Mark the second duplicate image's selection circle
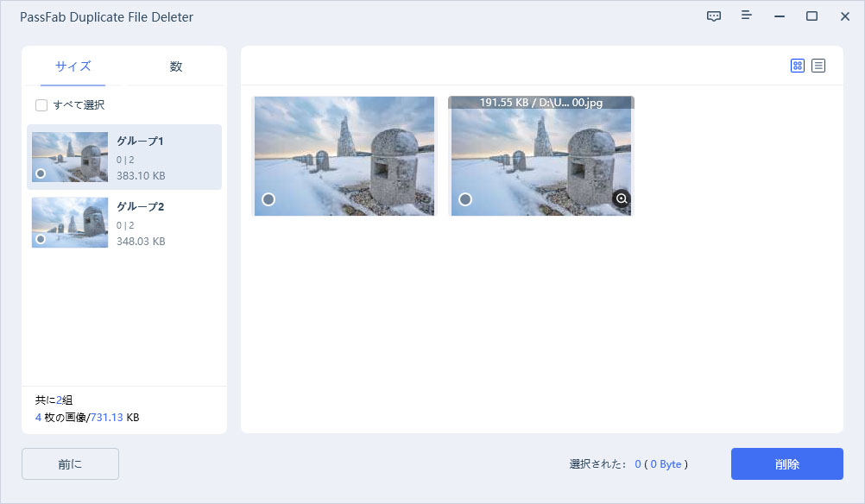 click(x=465, y=199)
